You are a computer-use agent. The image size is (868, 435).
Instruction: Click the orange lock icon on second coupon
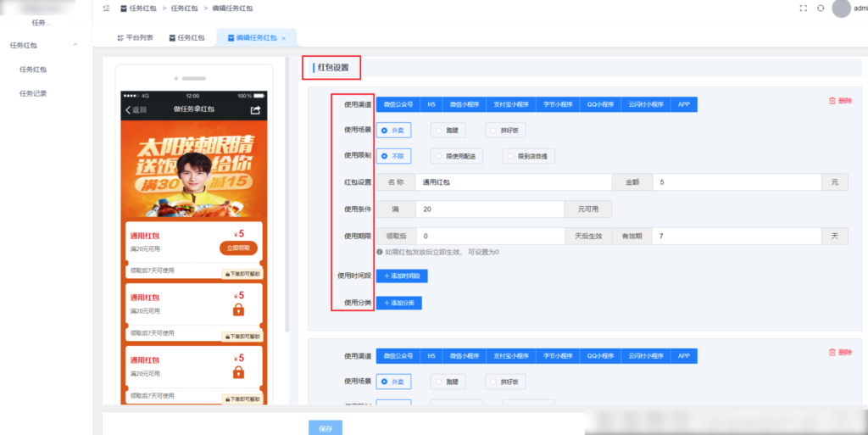[238, 310]
